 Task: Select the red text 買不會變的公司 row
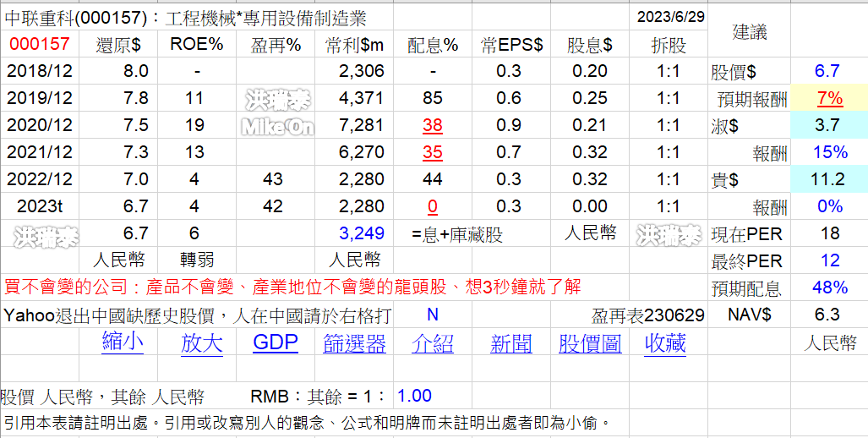292,287
